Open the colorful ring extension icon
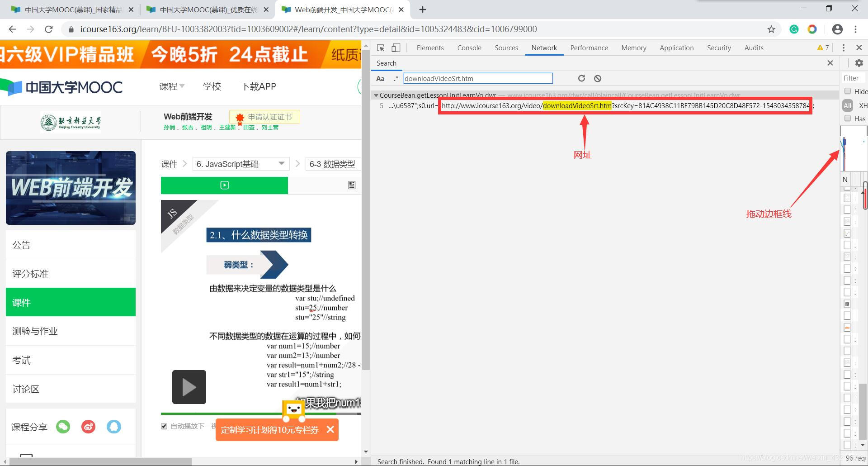 point(812,29)
